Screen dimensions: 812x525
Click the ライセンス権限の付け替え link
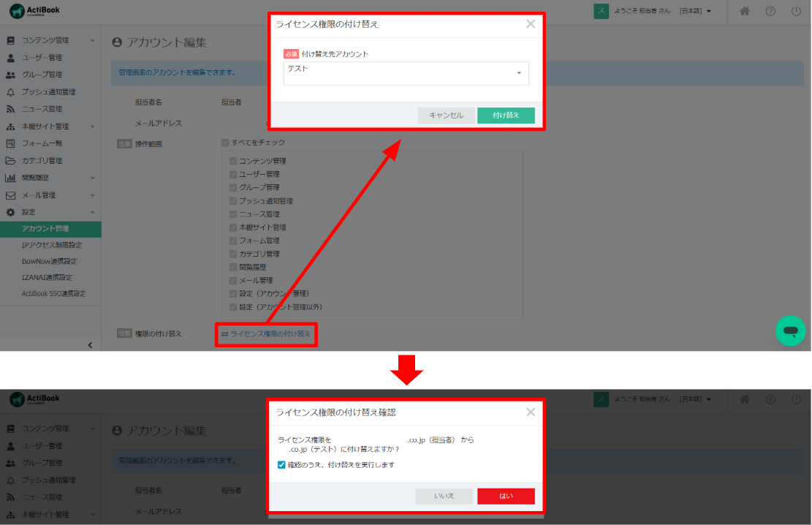[x=265, y=334]
